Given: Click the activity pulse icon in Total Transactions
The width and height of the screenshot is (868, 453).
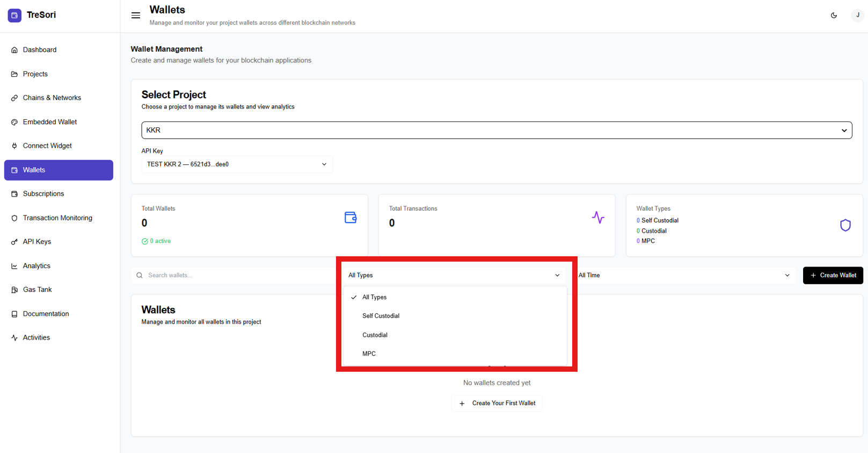Looking at the screenshot, I should click(x=598, y=218).
